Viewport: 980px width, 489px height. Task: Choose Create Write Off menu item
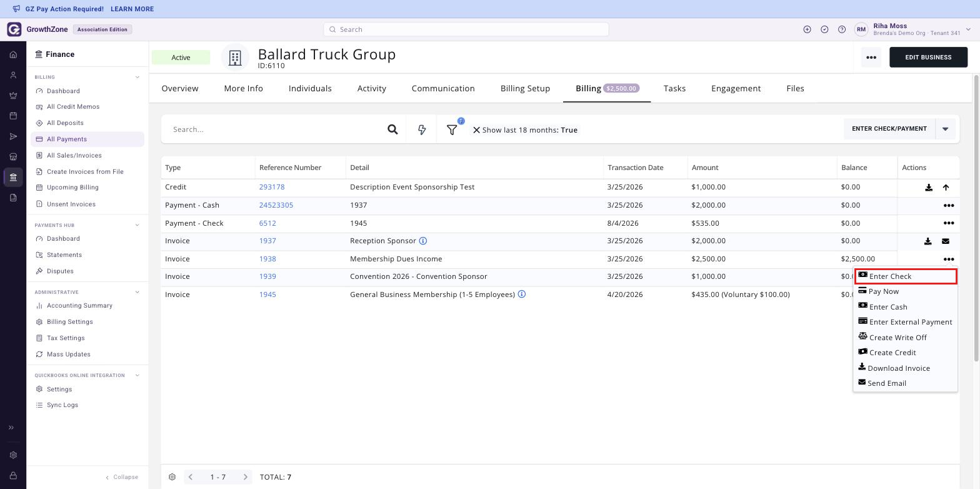(906, 338)
